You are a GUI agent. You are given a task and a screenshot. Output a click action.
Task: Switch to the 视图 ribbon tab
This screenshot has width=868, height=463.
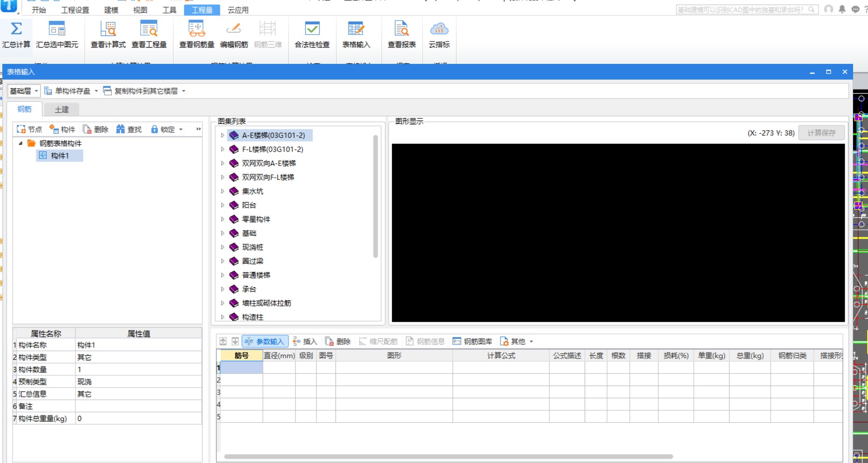[140, 10]
